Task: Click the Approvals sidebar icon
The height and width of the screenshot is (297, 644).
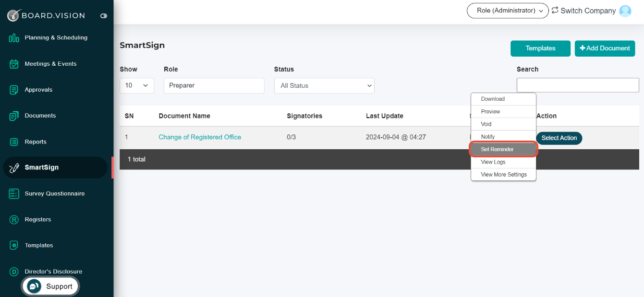Action: 14,90
